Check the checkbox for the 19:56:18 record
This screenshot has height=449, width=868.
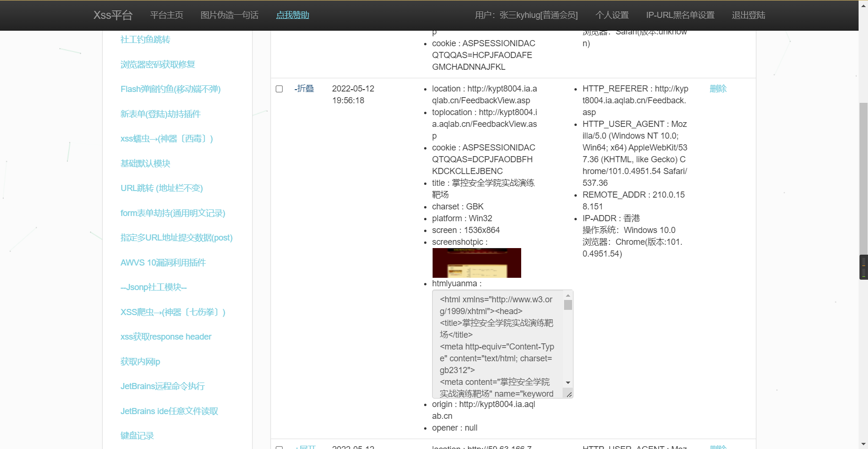pos(279,89)
